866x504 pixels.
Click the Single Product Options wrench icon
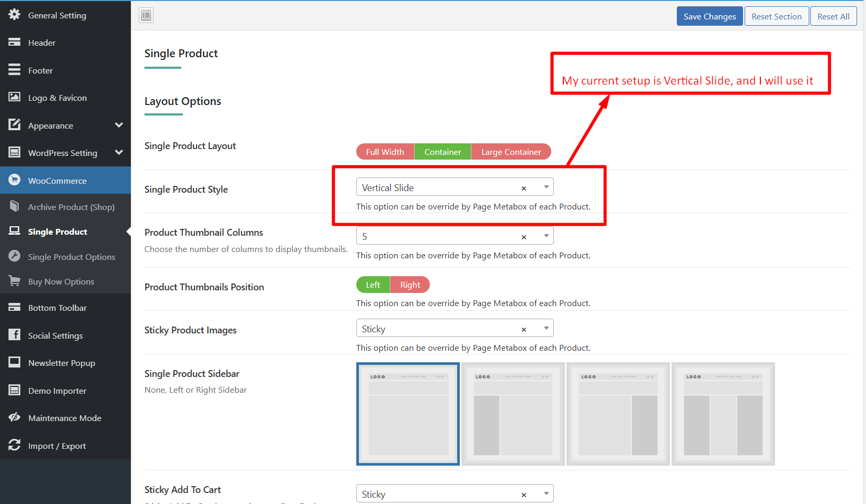(14, 256)
